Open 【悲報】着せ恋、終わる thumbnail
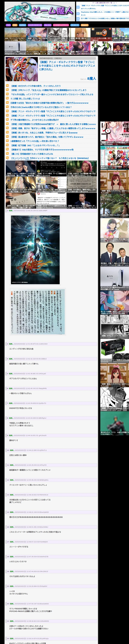 pos(80,34)
